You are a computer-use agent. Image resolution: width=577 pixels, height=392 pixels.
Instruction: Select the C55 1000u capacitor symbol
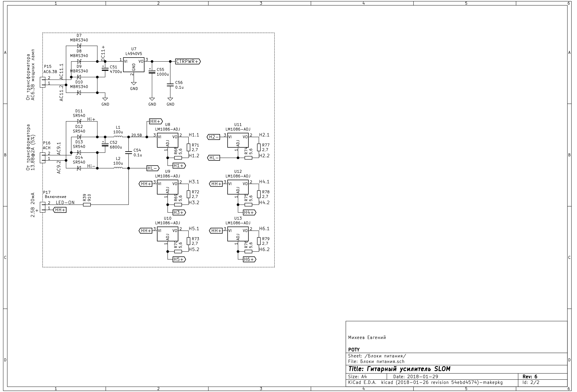(x=152, y=72)
